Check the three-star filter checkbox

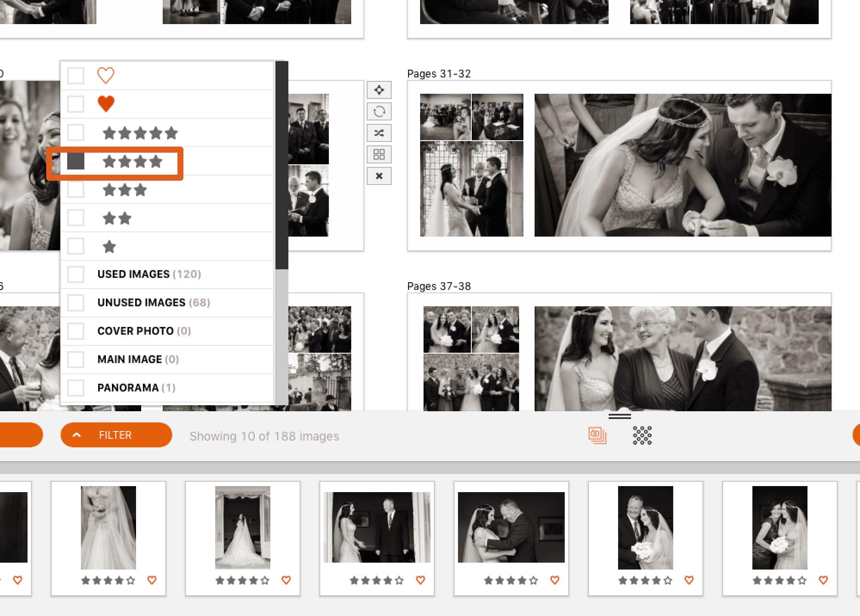pyautogui.click(x=76, y=190)
